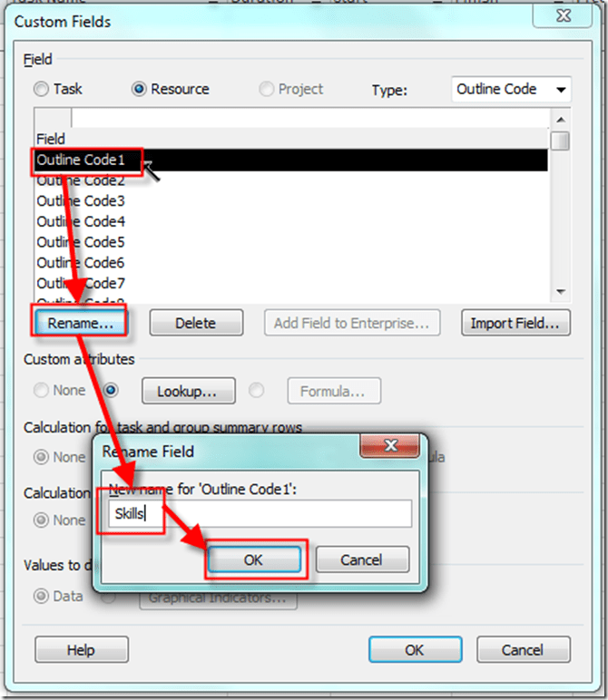Open the Lookup... table editor
The width and height of the screenshot is (608, 700).
point(188,392)
